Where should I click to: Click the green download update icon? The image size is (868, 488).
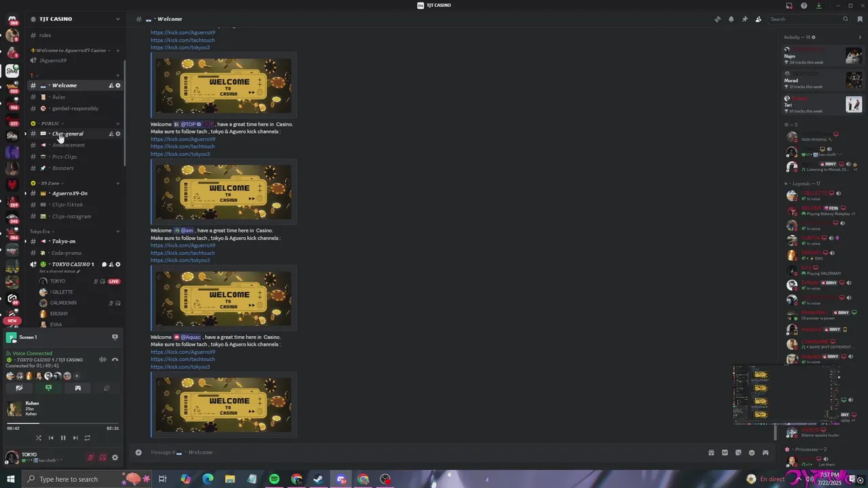(x=819, y=5)
